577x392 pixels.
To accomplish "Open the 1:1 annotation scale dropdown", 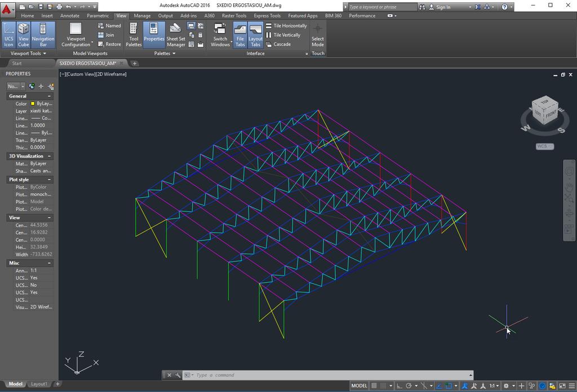I will point(494,386).
